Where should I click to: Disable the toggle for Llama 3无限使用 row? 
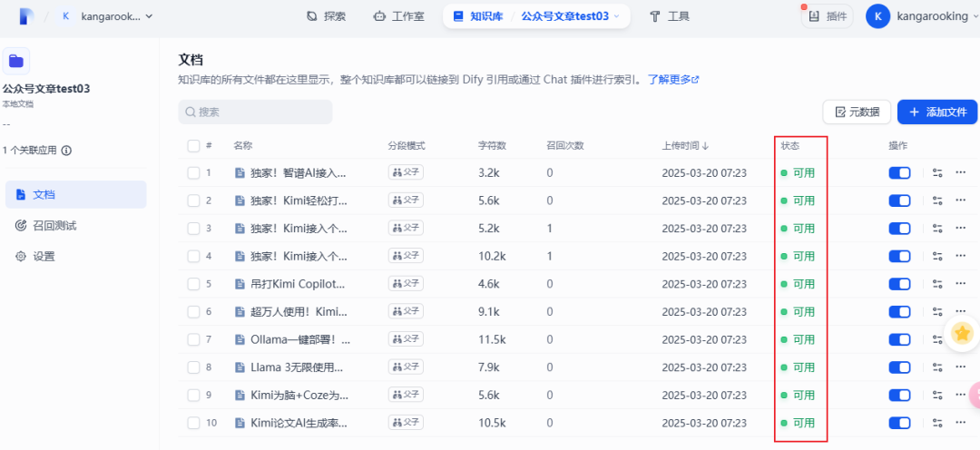[x=899, y=367]
